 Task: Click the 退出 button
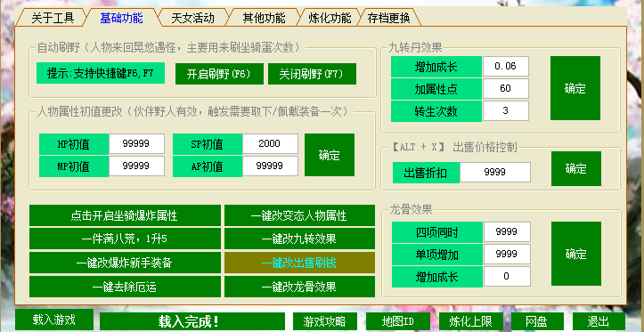(599, 321)
